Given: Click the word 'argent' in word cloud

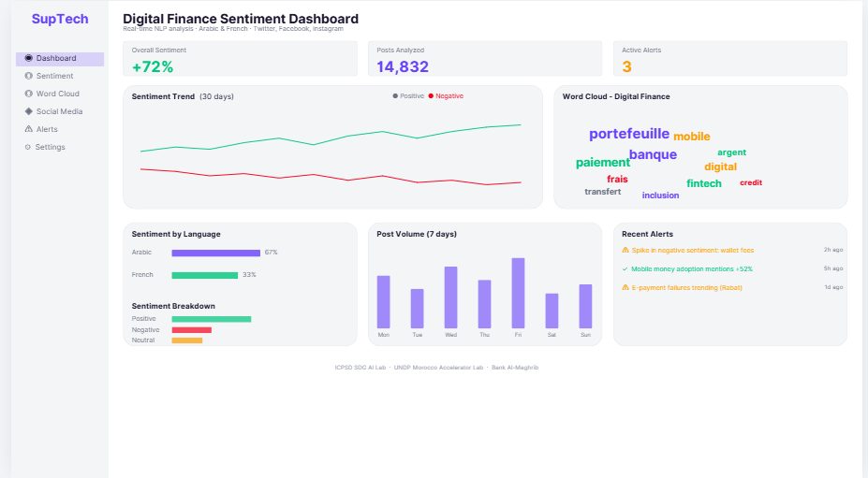Looking at the screenshot, I should point(732,152).
